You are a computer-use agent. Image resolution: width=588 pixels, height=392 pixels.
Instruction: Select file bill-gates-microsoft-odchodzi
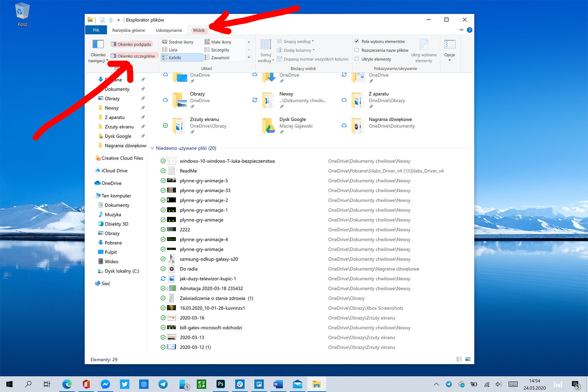pos(211,328)
